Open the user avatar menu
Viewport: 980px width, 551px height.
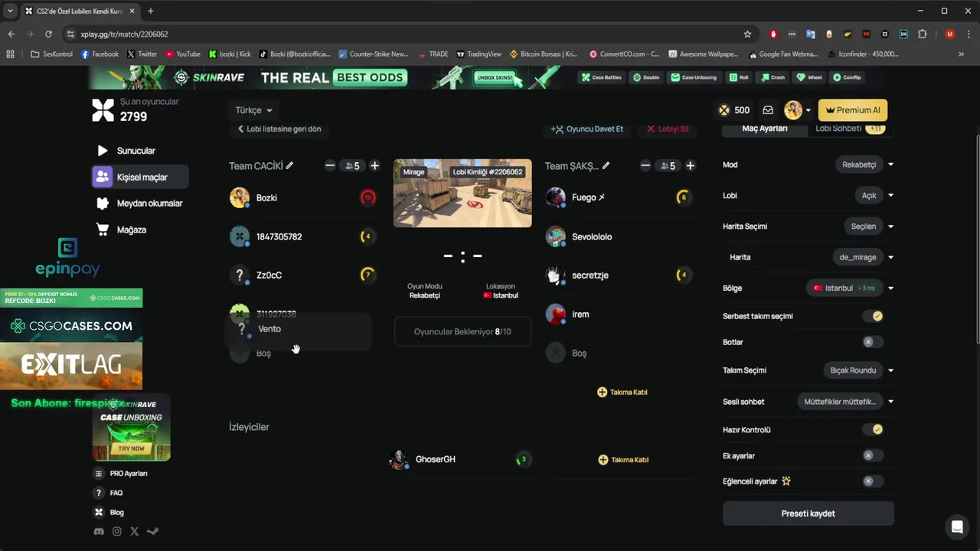(797, 110)
